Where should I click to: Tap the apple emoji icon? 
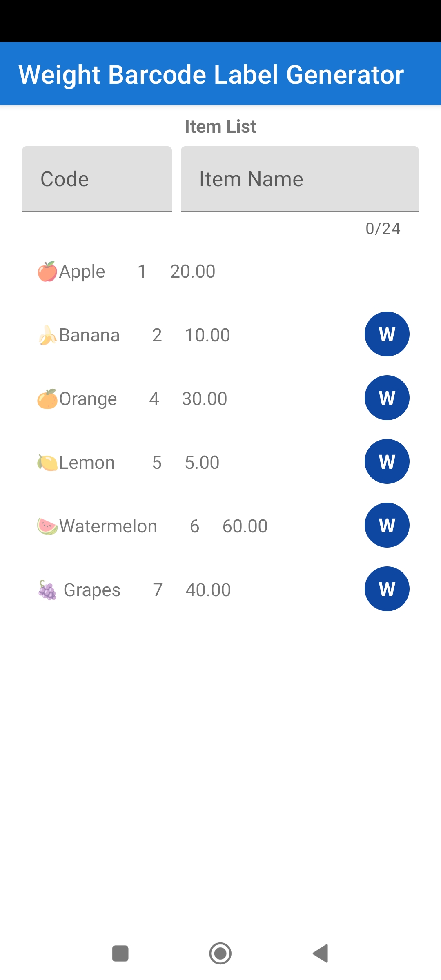point(47,272)
